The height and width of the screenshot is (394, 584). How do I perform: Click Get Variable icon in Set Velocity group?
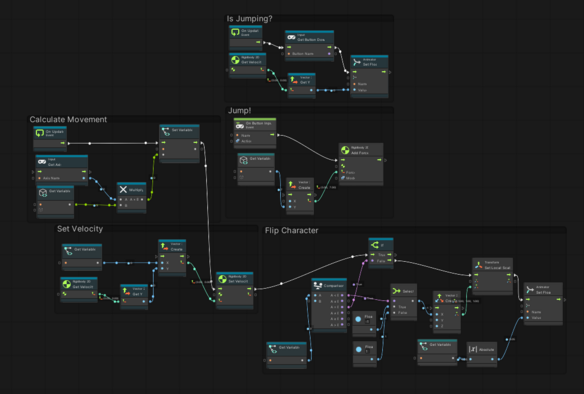tap(68, 251)
